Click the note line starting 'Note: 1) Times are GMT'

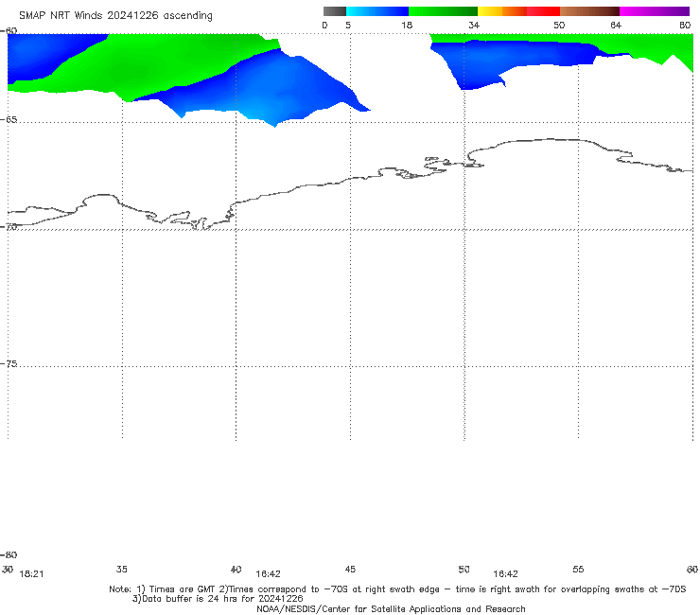coord(397,589)
